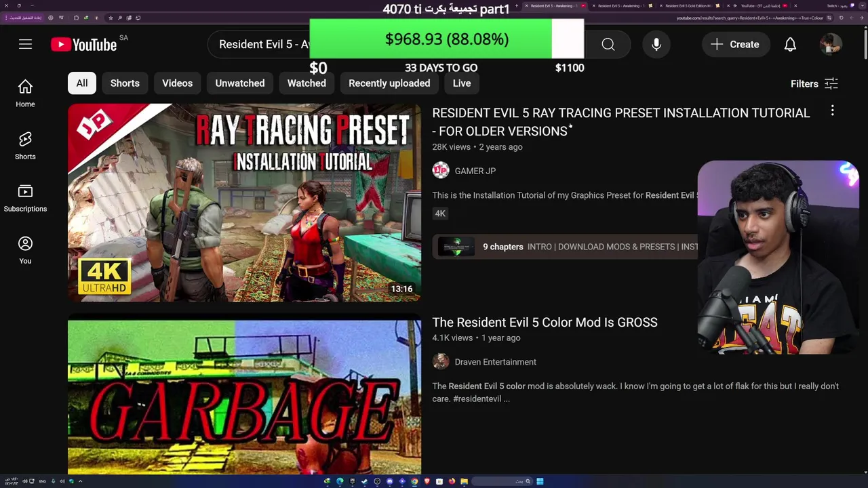Go to the YouTube logo homepage
Image resolution: width=868 pixels, height=488 pixels.
pyautogui.click(x=85, y=45)
